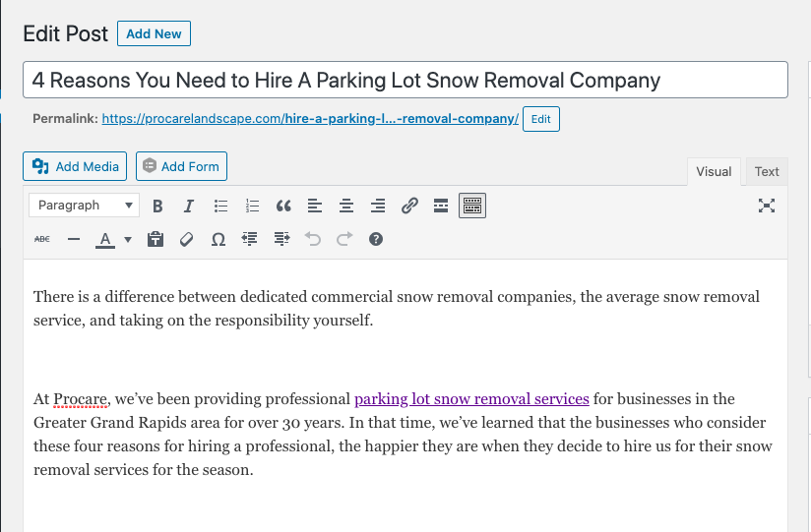Expand the text color picker arrow
This screenshot has width=811, height=532.
coord(128,239)
